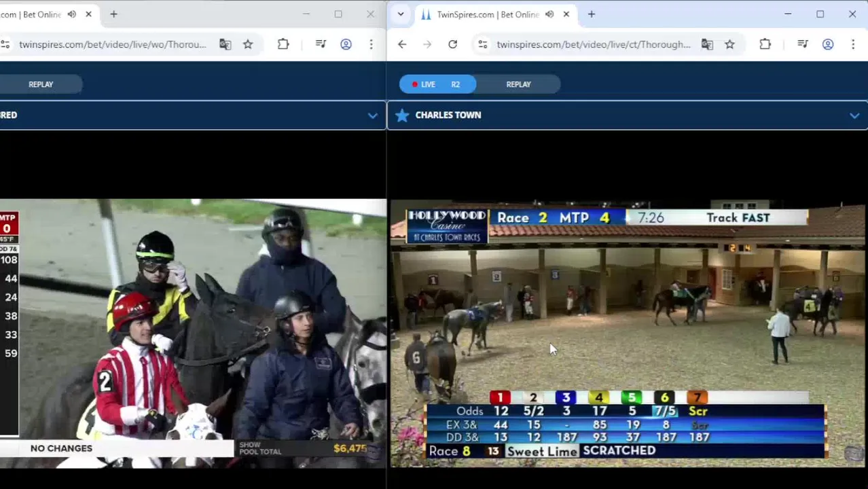Expand Charles Town track dropdown chevron
The height and width of the screenshot is (489, 868).
coord(854,115)
